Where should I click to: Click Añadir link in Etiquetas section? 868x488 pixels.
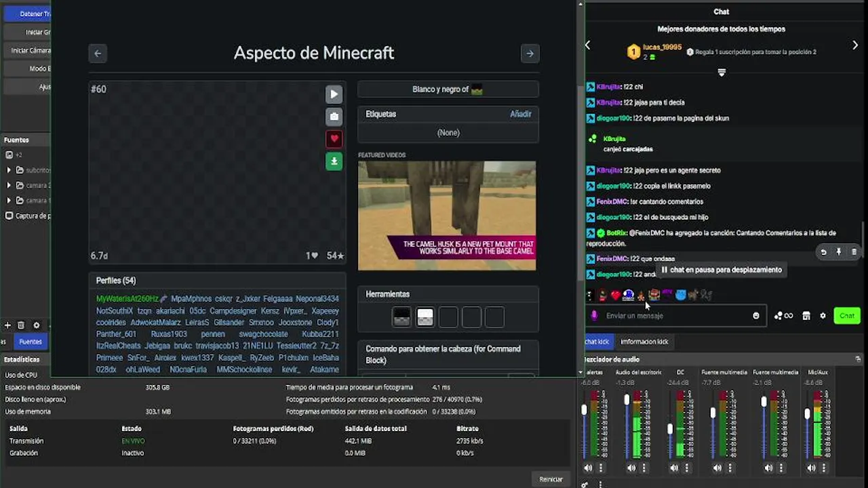(x=520, y=115)
